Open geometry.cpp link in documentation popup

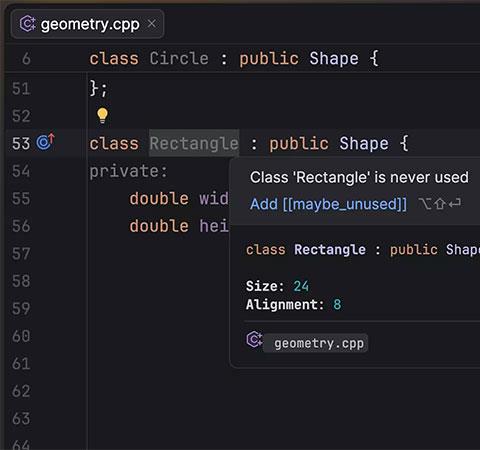319,343
